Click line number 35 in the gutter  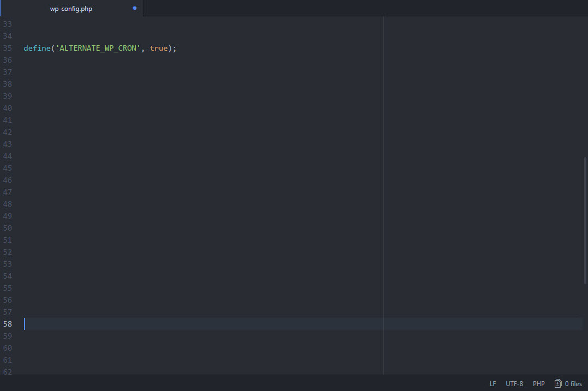(x=8, y=48)
